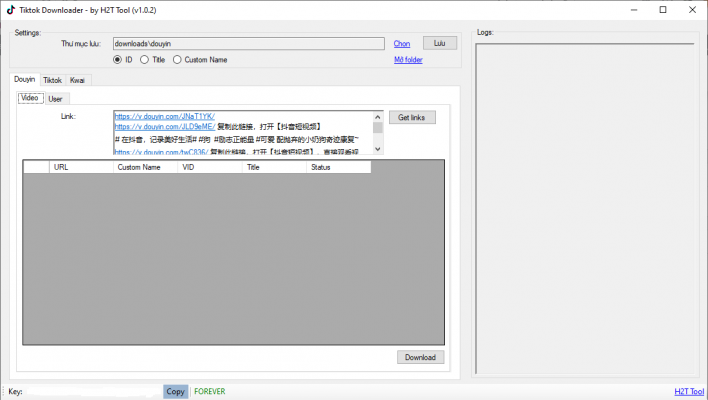Viewport: 708px width, 400px height.
Task: Click the Copy key button
Action: [175, 391]
